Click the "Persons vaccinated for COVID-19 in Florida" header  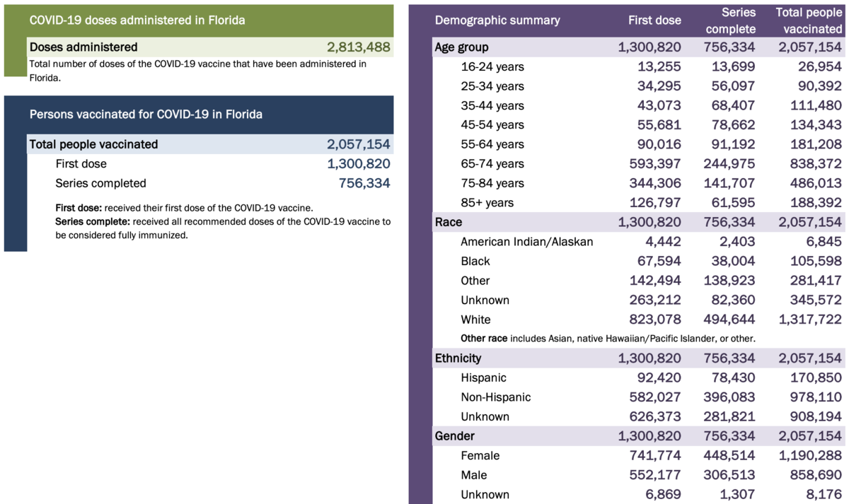(x=146, y=115)
